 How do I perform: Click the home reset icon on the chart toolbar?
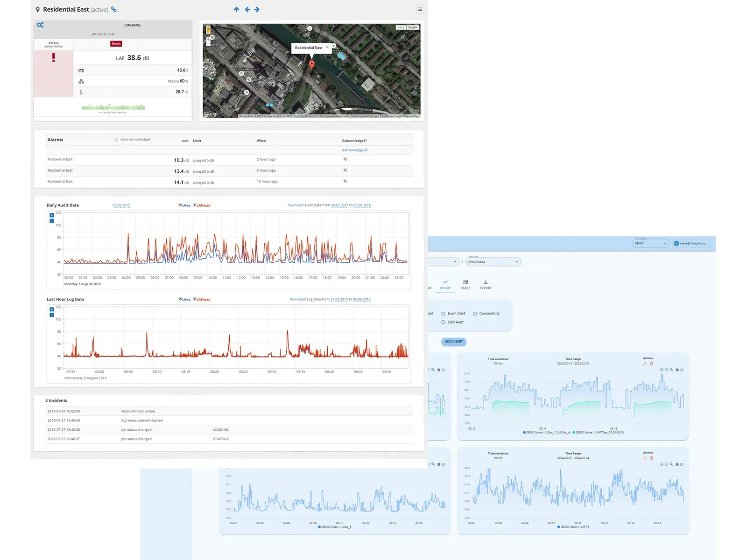point(677,370)
